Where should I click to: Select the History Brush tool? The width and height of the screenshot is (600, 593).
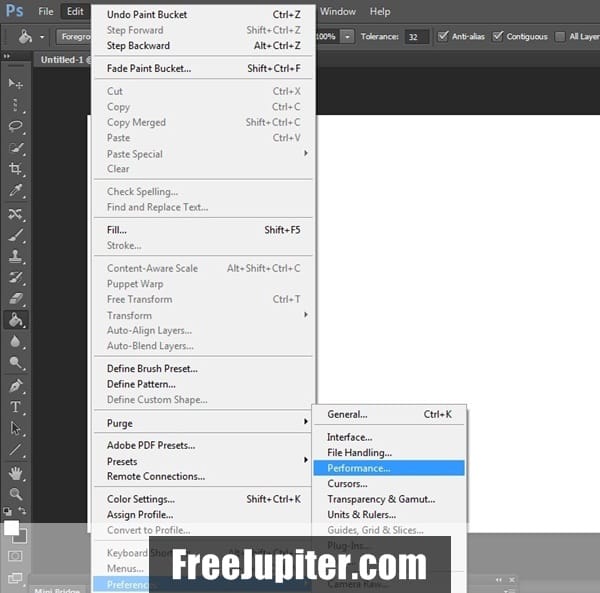coord(15,277)
